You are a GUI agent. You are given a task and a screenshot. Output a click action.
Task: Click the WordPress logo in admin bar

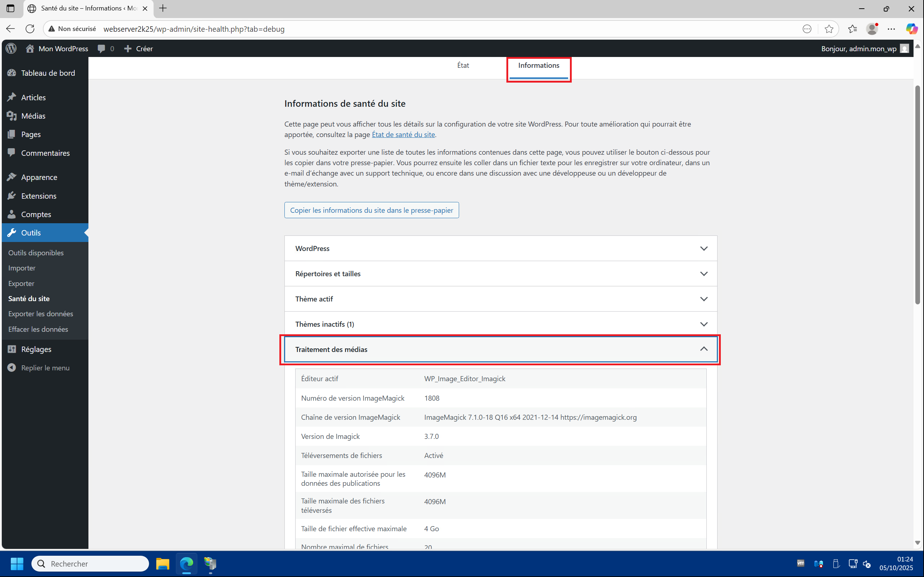click(11, 48)
